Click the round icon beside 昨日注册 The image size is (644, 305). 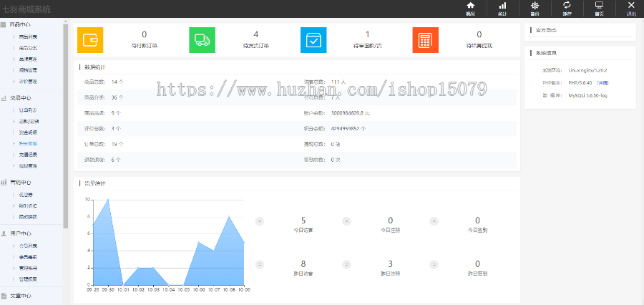[346, 265]
